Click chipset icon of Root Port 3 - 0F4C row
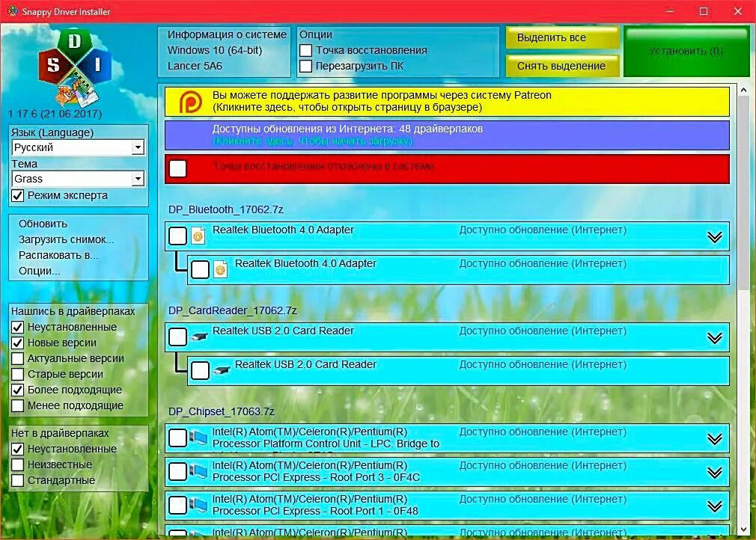The height and width of the screenshot is (540, 756). (x=198, y=472)
